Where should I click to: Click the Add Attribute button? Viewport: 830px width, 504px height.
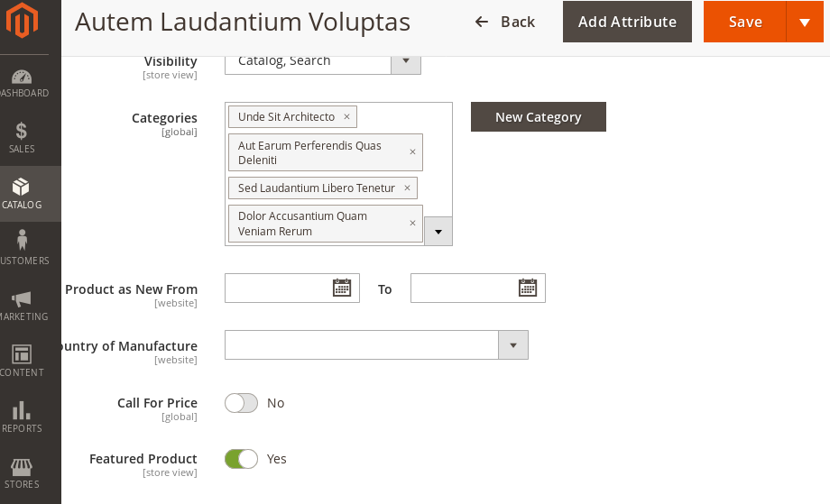[627, 22]
